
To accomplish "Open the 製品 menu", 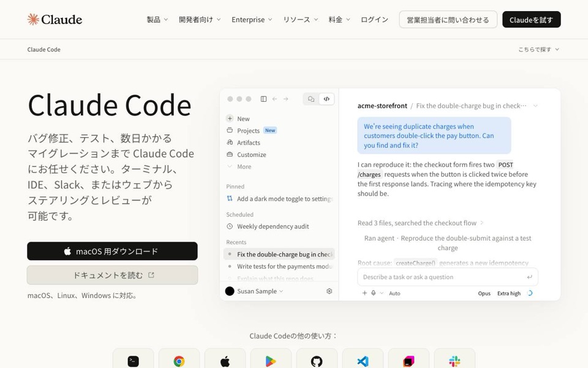I will coord(157,19).
